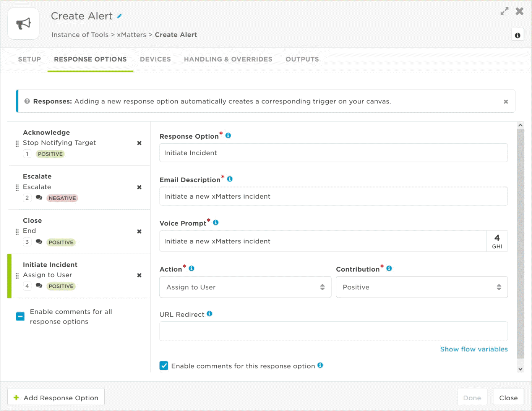Click the megaphone Create Alert icon
Viewport: 532px width, 411px height.
point(23,24)
